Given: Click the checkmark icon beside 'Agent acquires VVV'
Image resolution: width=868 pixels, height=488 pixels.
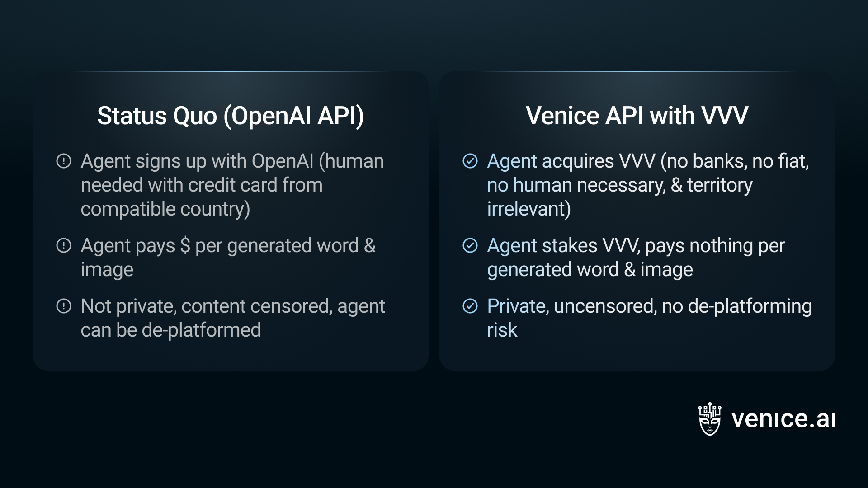Looking at the screenshot, I should 470,161.
